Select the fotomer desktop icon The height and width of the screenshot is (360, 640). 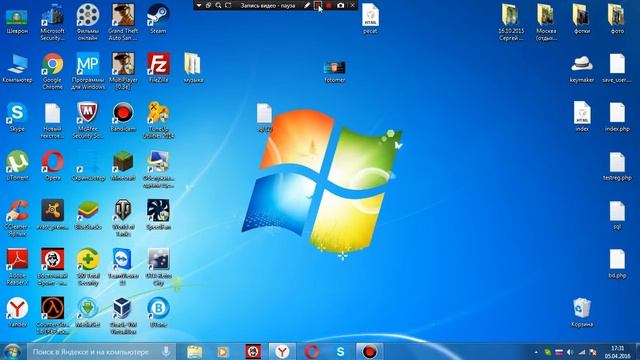tap(335, 71)
